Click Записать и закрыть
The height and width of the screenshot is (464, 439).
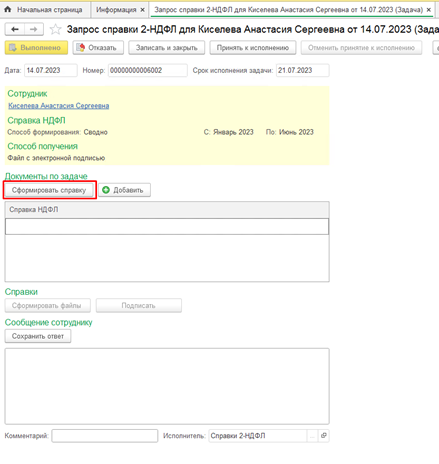pyautogui.click(x=166, y=48)
